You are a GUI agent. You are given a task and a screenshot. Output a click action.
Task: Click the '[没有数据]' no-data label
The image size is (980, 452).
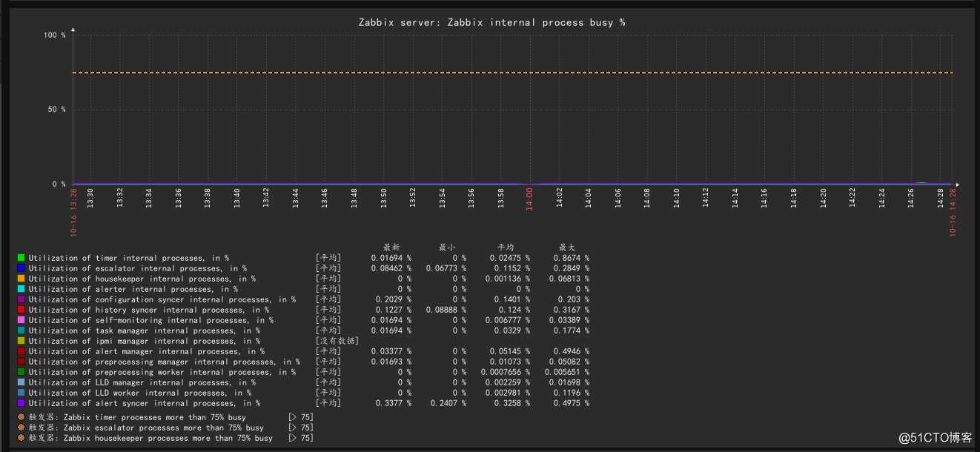click(x=337, y=341)
